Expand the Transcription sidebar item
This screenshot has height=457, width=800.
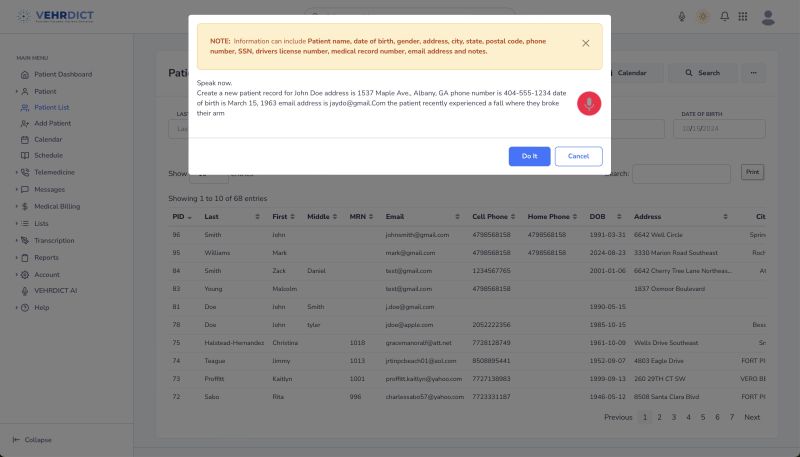point(53,240)
